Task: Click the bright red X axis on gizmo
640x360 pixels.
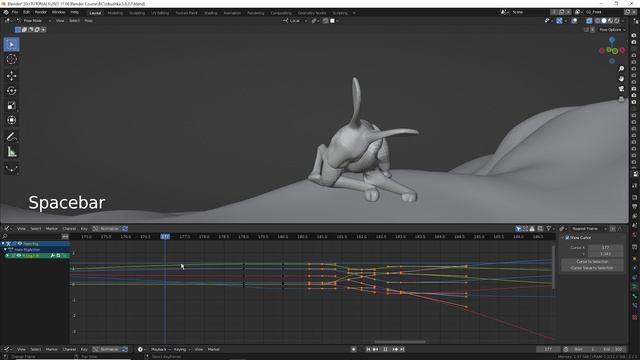Action: 622,50
